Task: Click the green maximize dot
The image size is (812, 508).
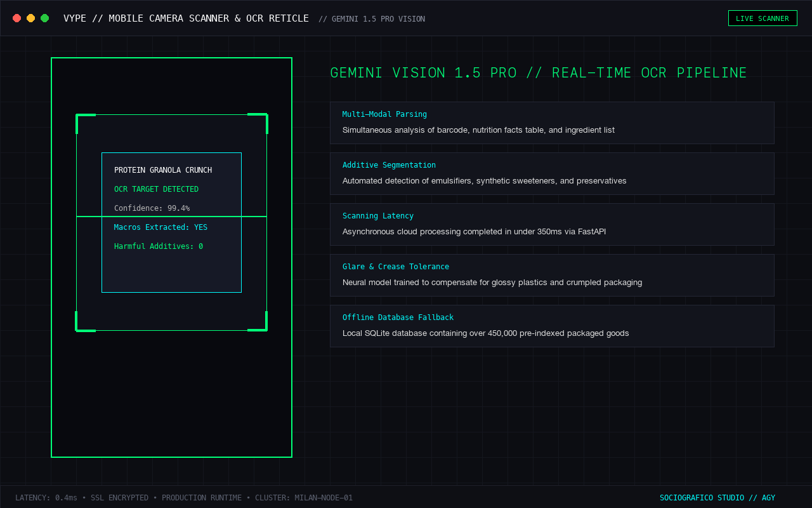Action: [45, 18]
